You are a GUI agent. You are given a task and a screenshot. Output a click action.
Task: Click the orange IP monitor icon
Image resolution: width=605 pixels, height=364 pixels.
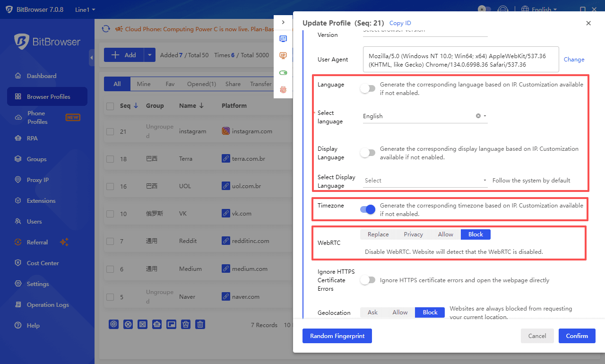pos(283,56)
